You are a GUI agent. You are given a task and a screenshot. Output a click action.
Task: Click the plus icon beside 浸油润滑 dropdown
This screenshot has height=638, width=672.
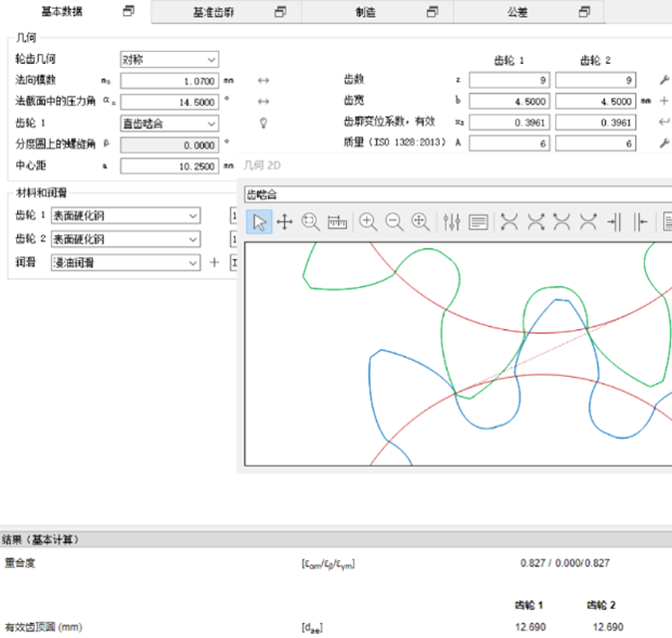point(212,263)
